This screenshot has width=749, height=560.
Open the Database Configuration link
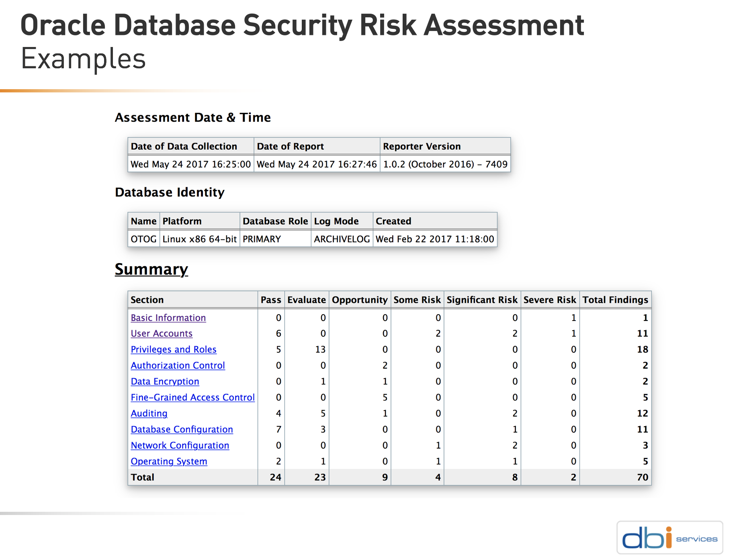point(182,429)
